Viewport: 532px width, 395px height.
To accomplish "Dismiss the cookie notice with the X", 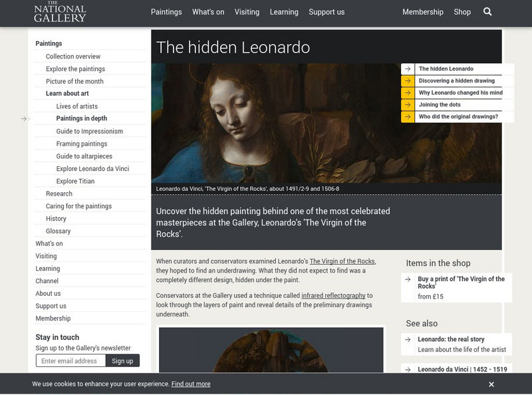I will pyautogui.click(x=491, y=382).
